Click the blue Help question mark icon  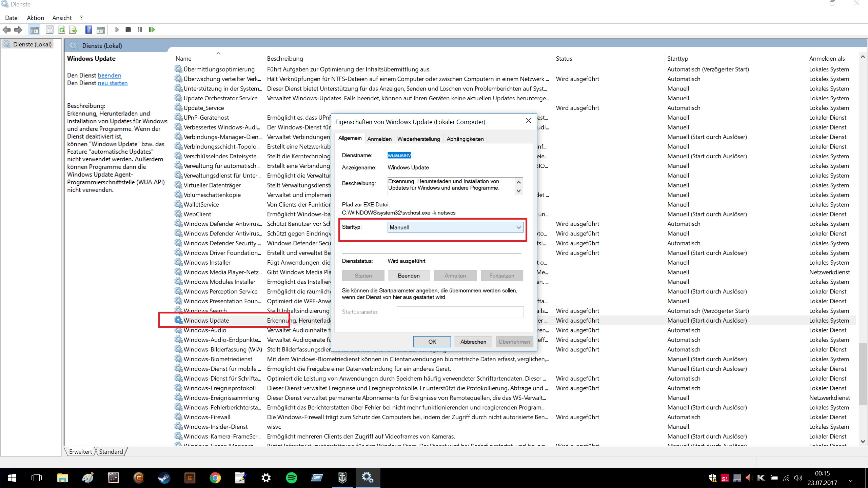click(88, 30)
